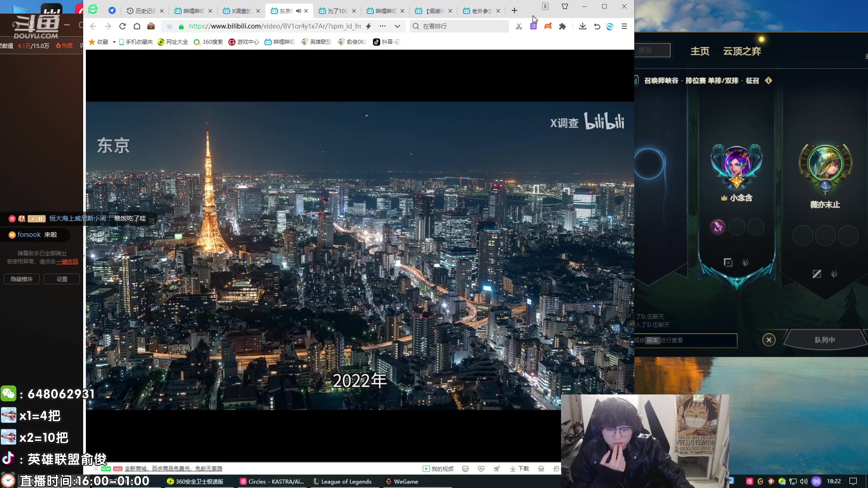Open the three-dots address bar menu
Image resolution: width=868 pixels, height=488 pixels.
pyautogui.click(x=383, y=26)
